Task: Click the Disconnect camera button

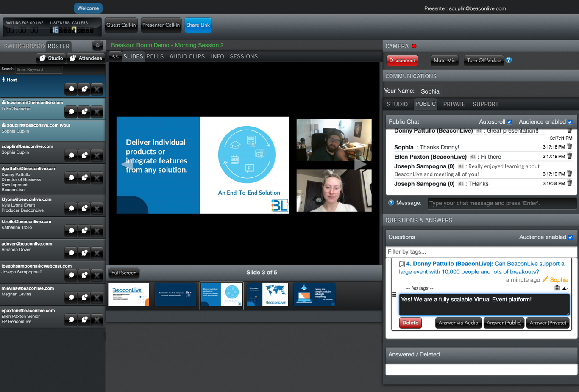Action: point(402,61)
